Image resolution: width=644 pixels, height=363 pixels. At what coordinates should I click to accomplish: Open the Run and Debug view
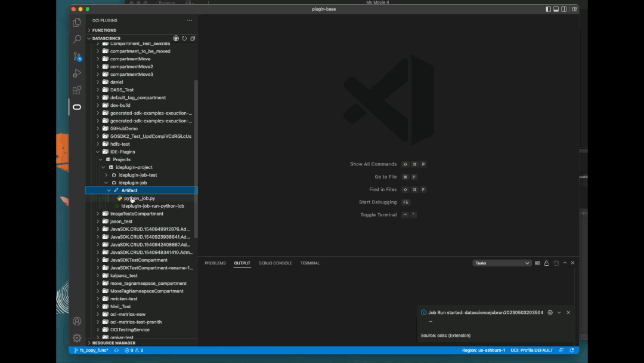coord(77,73)
